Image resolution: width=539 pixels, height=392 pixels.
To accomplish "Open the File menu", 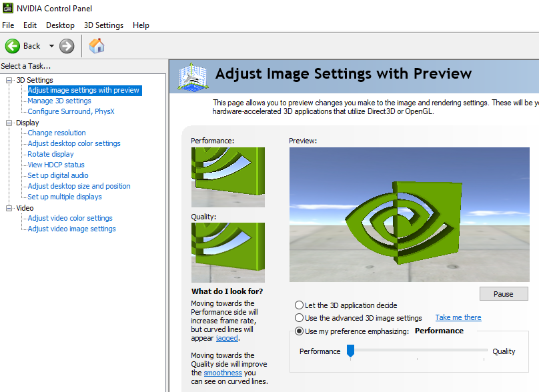I will pos(8,25).
